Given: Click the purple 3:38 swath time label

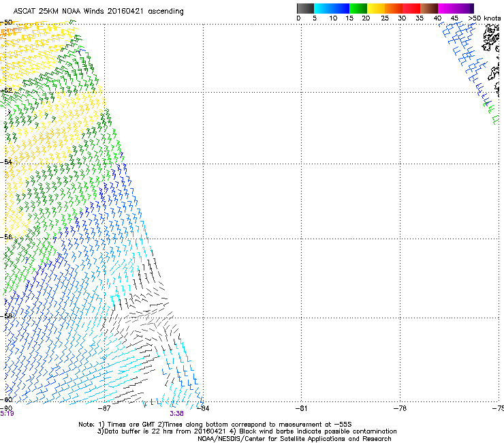Looking at the screenshot, I should point(177,414).
